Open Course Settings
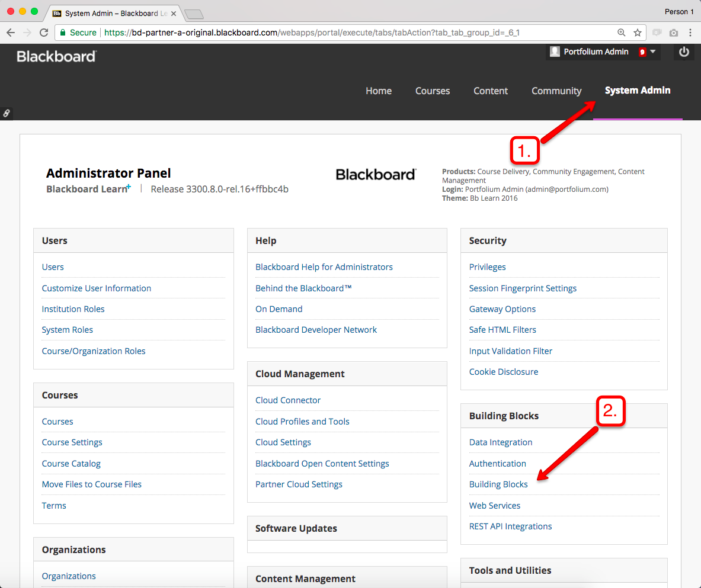The height and width of the screenshot is (588, 701). click(72, 442)
